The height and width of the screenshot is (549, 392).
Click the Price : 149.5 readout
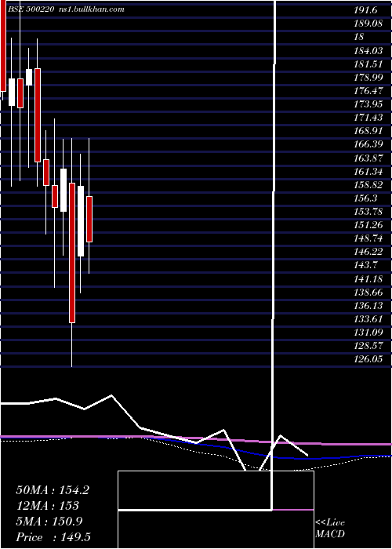pos(53,537)
